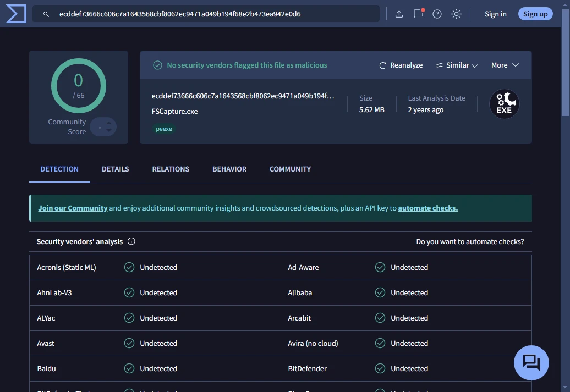Click the EXE file type icon
This screenshot has width=570, height=392.
click(504, 104)
